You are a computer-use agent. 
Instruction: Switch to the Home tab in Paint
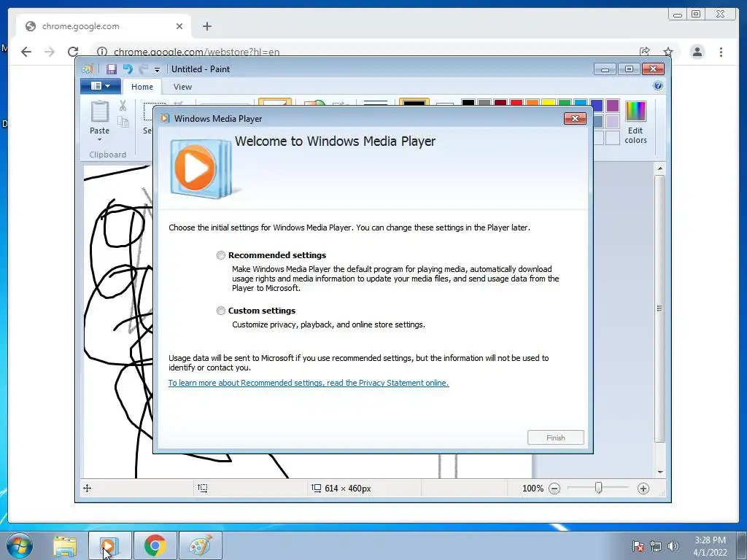pyautogui.click(x=142, y=87)
